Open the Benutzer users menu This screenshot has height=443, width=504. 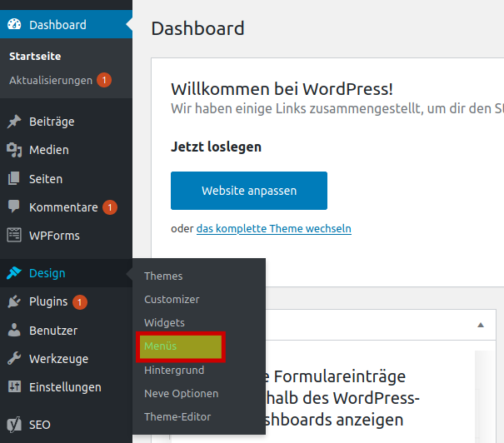[x=66, y=331]
